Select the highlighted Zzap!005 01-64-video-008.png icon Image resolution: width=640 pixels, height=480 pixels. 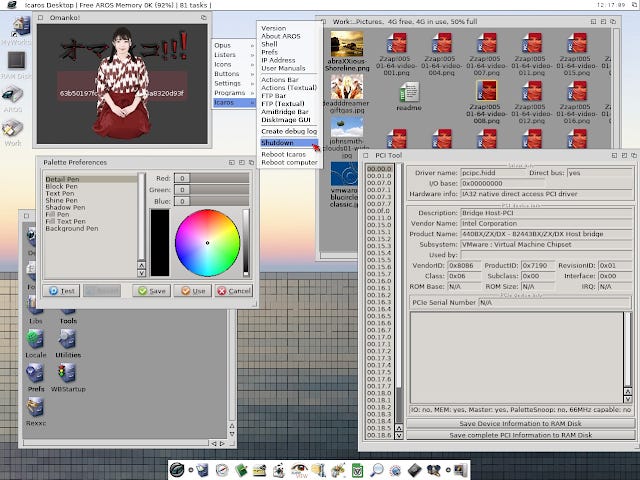click(x=487, y=91)
